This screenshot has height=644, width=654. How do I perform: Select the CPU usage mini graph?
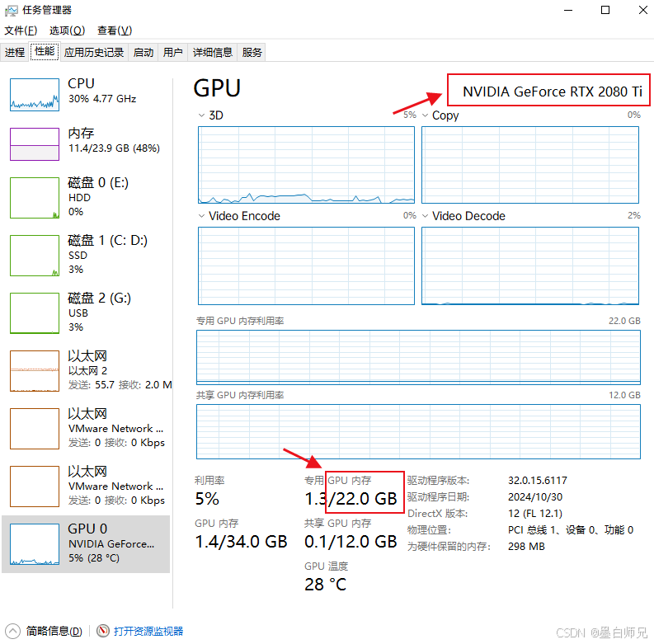35,95
